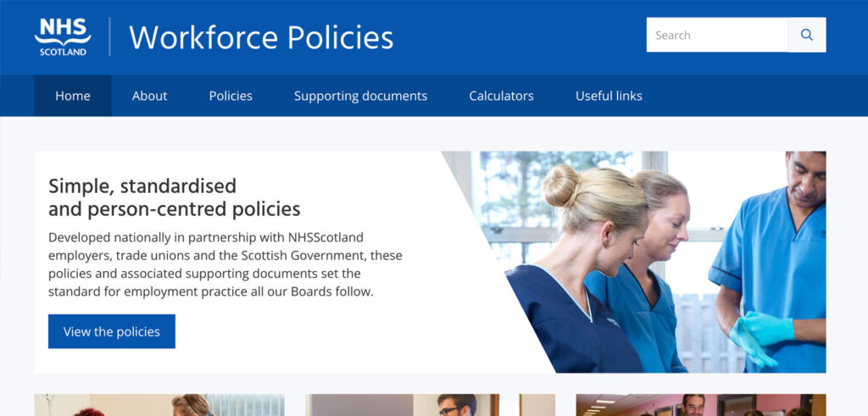Open the About page in navigation
The width and height of the screenshot is (868, 416).
(x=149, y=96)
